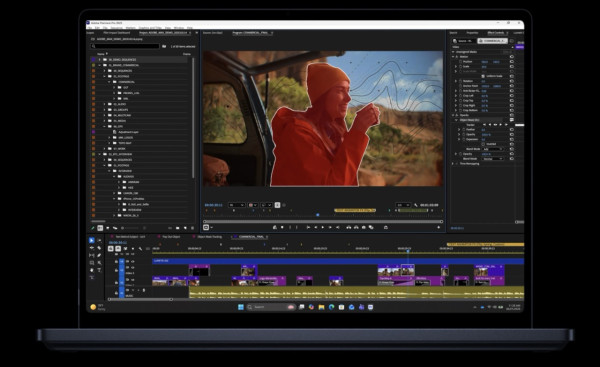
Task: Click the timeline horizontal zoom scrollbar
Action: click(x=140, y=299)
